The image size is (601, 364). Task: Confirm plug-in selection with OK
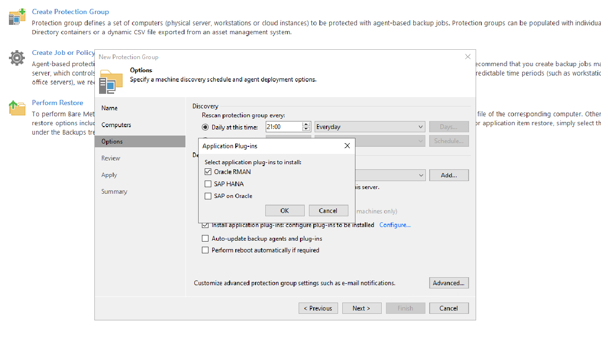point(285,211)
